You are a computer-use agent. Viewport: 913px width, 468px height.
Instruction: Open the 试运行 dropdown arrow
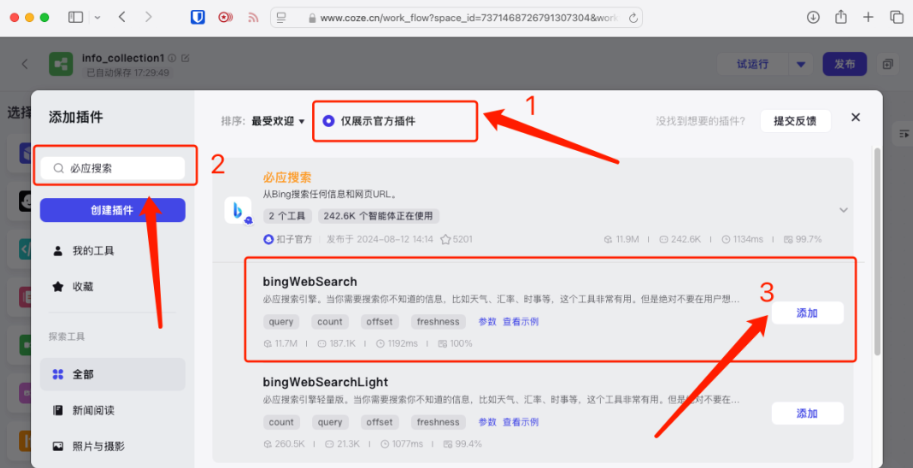click(801, 65)
